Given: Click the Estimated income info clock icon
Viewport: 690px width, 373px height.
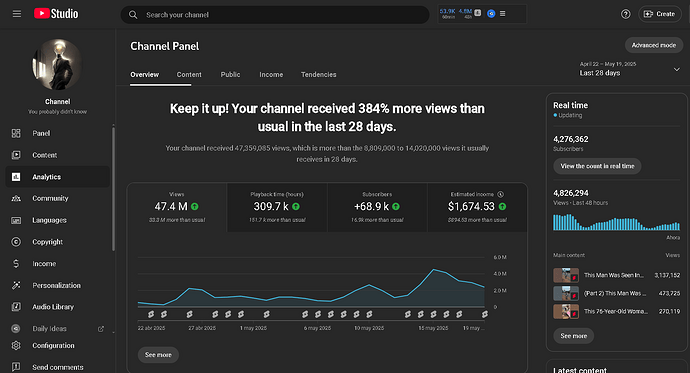Looking at the screenshot, I should [x=500, y=194].
